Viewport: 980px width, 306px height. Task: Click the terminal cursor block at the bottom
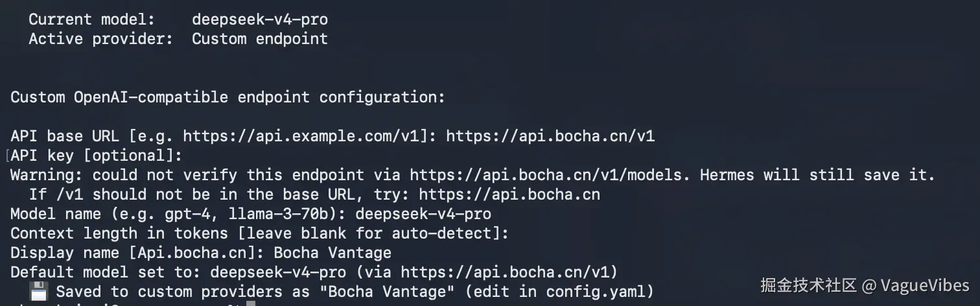[x=251, y=303]
